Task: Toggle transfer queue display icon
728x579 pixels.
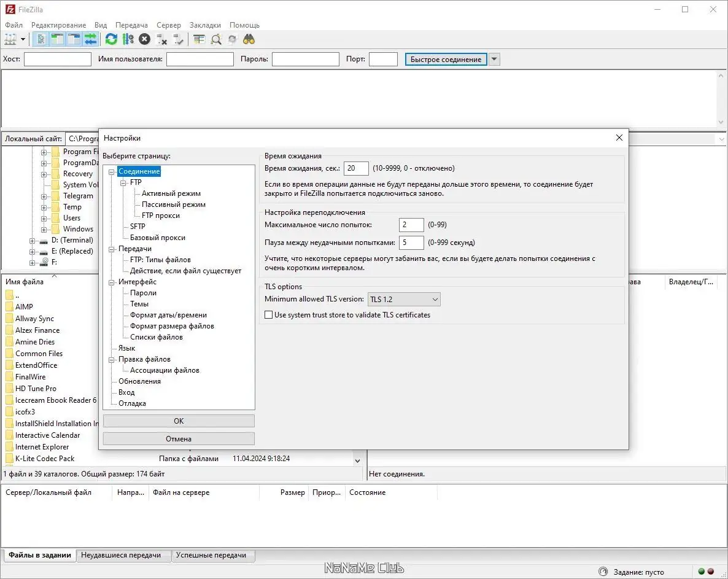Action: click(x=90, y=39)
